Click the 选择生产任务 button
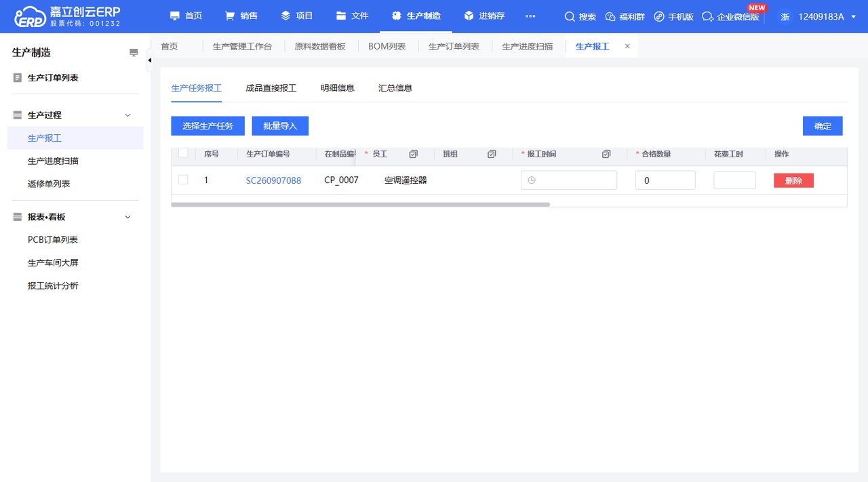868x482 pixels. click(x=208, y=126)
